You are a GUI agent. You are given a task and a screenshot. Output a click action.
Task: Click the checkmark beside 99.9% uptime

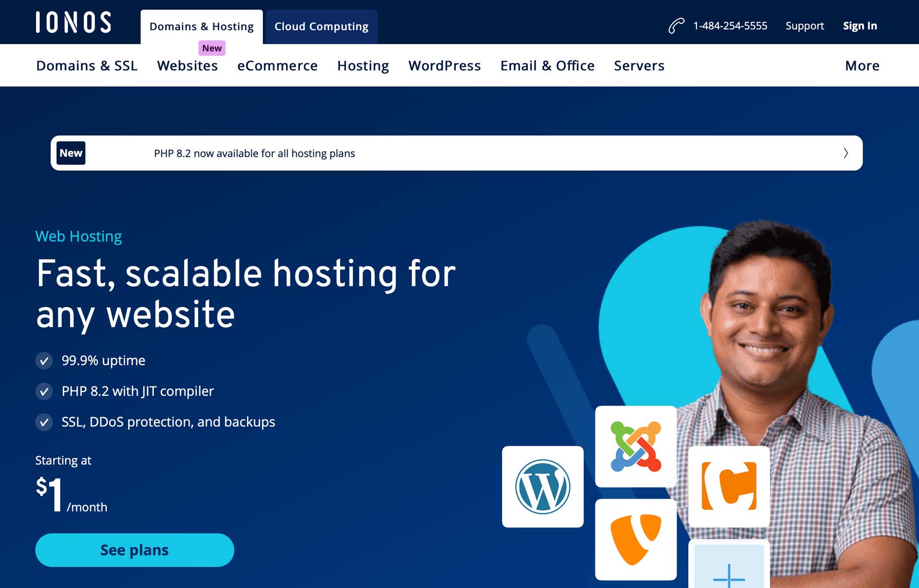tap(44, 360)
